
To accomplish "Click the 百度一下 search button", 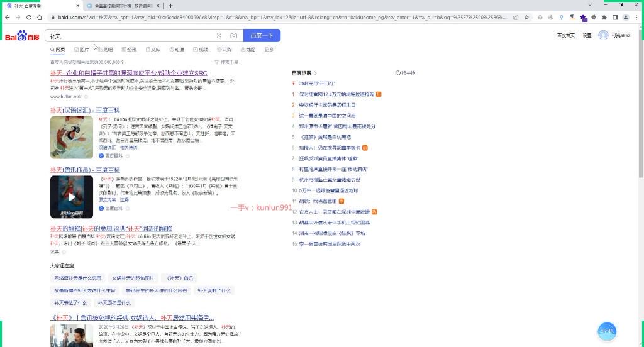I will (262, 36).
